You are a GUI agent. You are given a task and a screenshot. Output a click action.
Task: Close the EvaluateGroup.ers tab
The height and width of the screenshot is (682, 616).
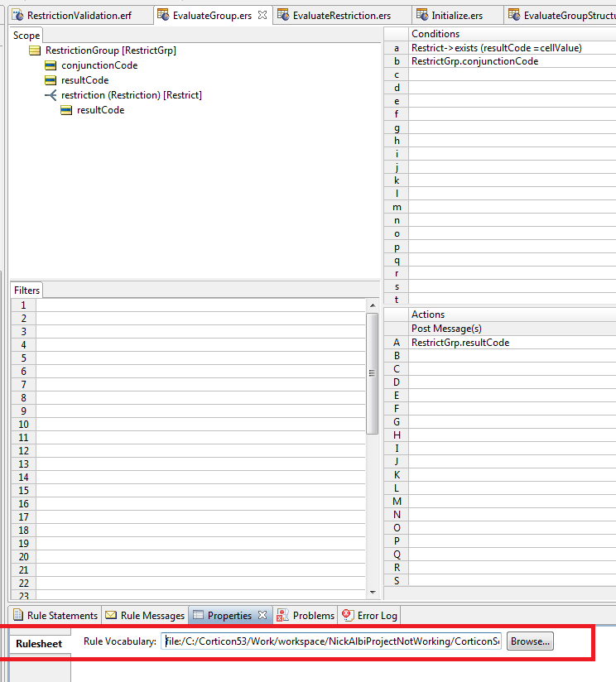pos(262,15)
